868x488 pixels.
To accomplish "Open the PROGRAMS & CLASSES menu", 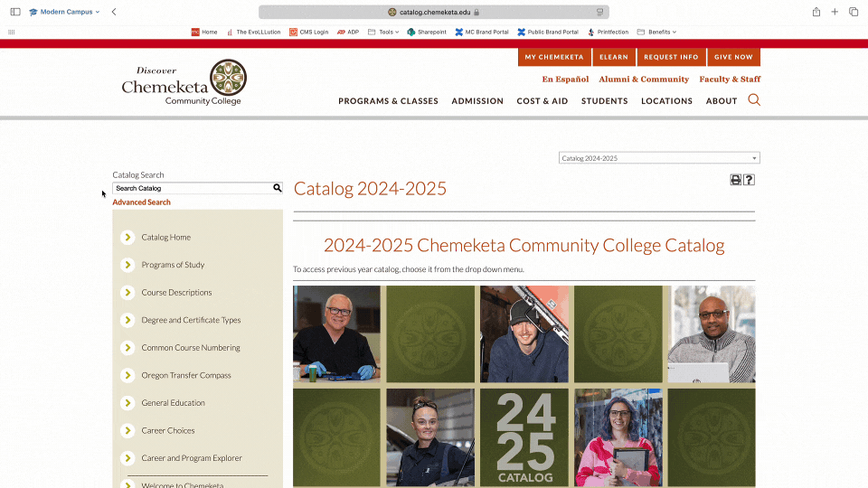I will (388, 100).
